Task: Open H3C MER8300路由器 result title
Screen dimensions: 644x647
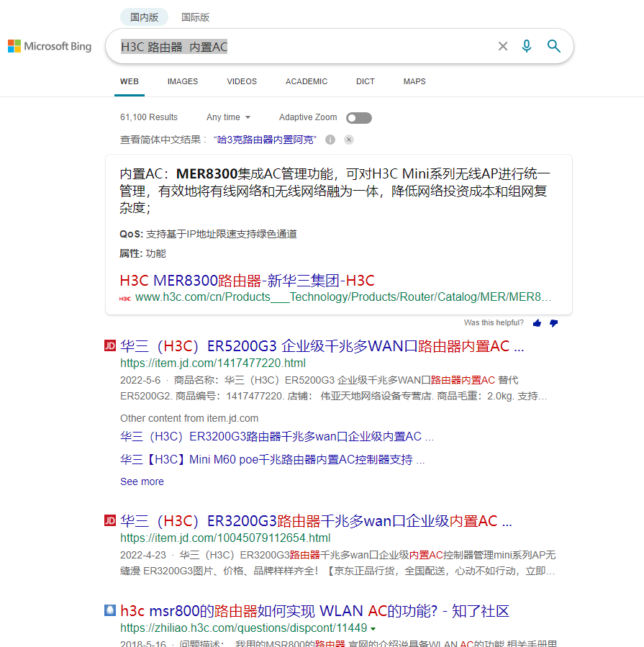Action: pos(247,281)
